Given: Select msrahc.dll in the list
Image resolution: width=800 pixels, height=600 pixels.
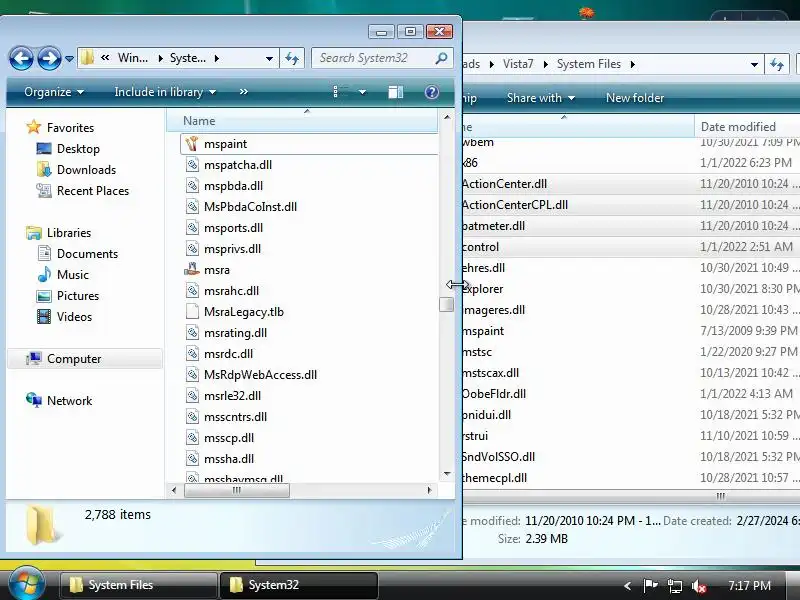Looking at the screenshot, I should click(x=231, y=291).
